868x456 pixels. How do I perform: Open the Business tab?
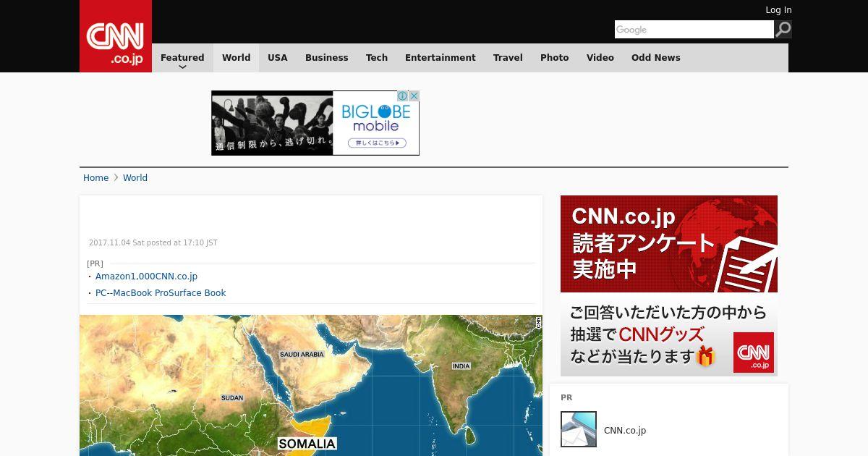tap(327, 58)
